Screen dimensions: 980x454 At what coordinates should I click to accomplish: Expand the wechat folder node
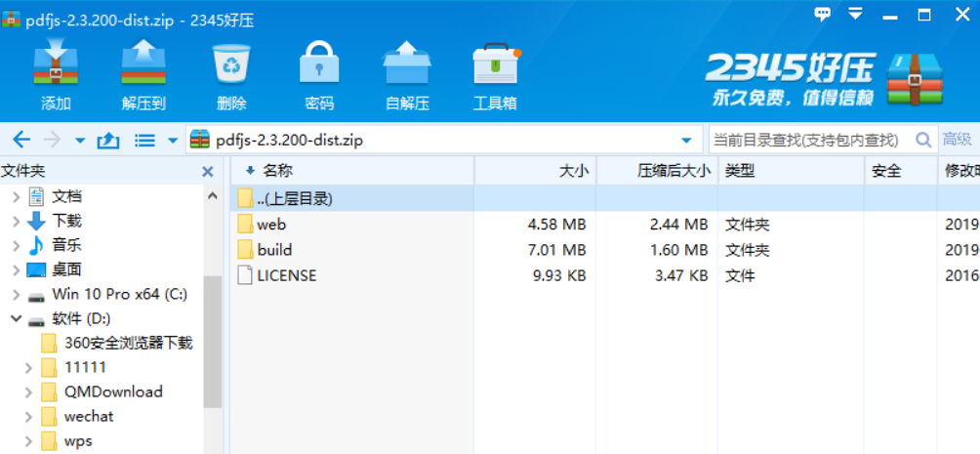pyautogui.click(x=28, y=417)
